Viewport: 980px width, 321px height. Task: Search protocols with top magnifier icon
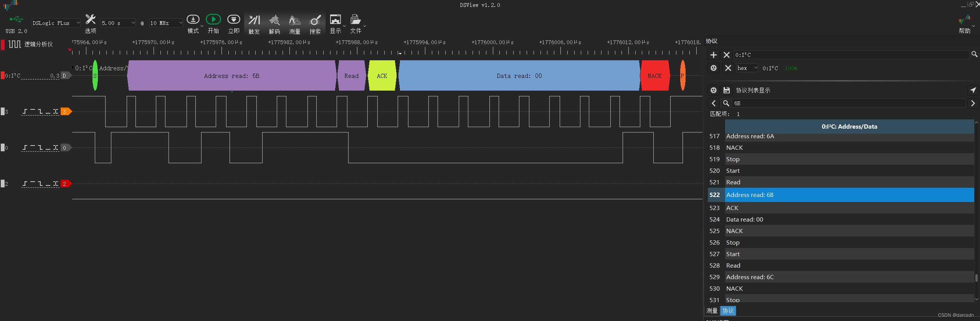[974, 55]
